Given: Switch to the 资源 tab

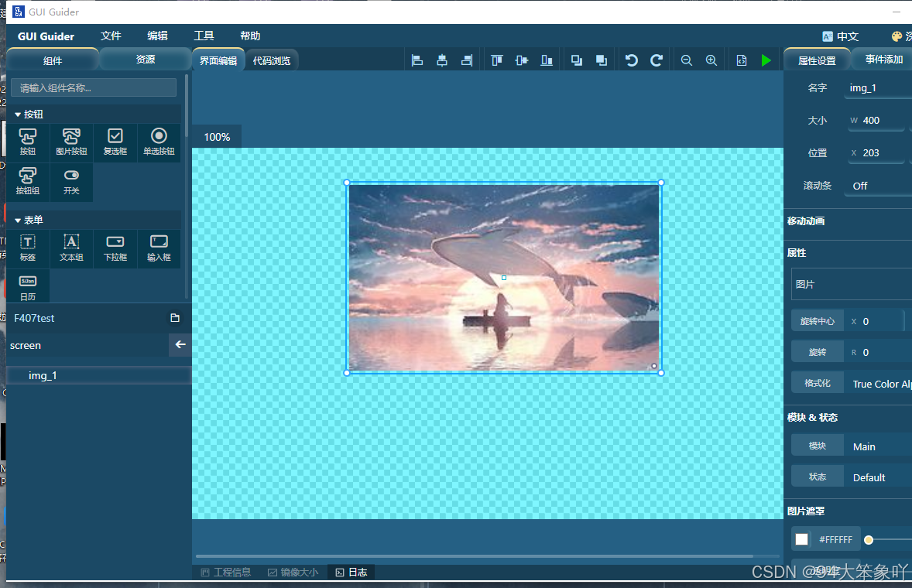Looking at the screenshot, I should (146, 60).
